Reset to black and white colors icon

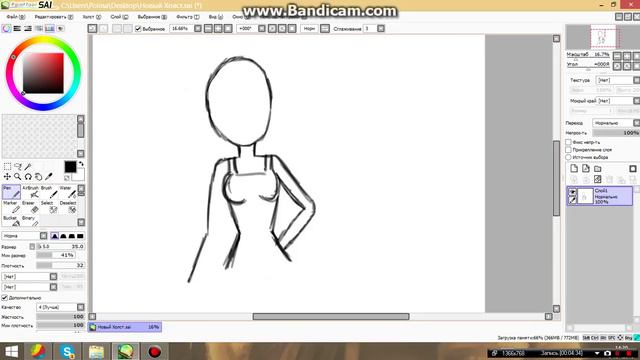[67, 178]
